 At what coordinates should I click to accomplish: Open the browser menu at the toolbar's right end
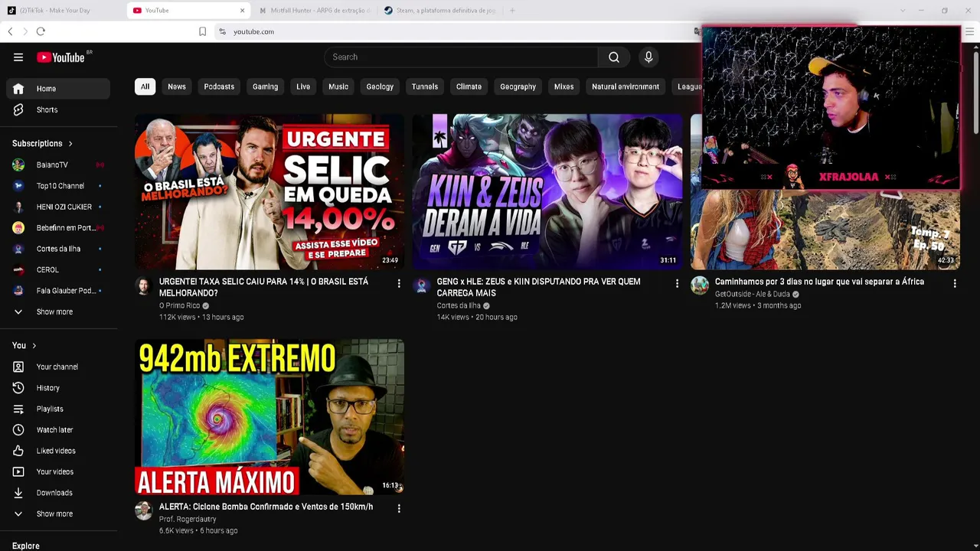[969, 31]
